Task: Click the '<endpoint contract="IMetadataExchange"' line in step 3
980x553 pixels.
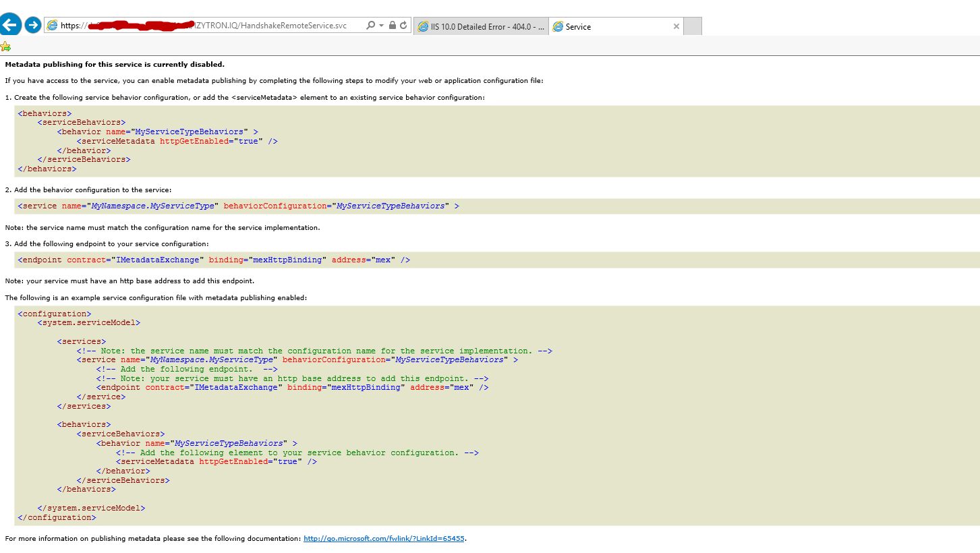Action: click(214, 260)
